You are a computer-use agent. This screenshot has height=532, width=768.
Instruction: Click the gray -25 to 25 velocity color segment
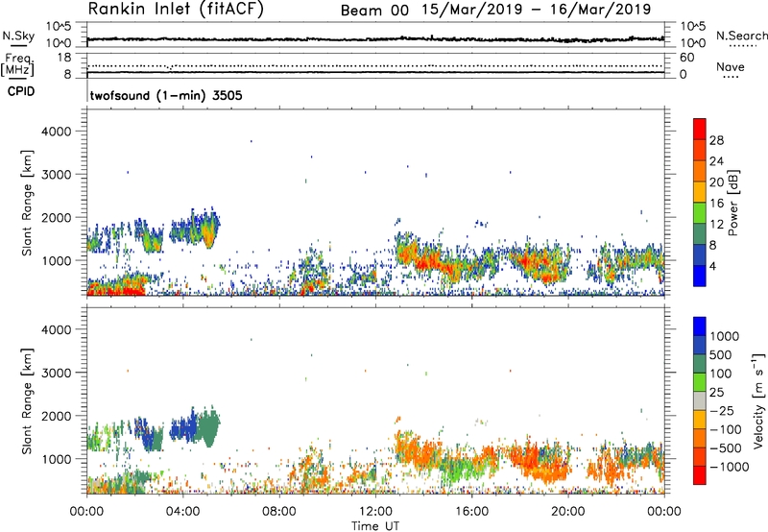[x=700, y=401]
